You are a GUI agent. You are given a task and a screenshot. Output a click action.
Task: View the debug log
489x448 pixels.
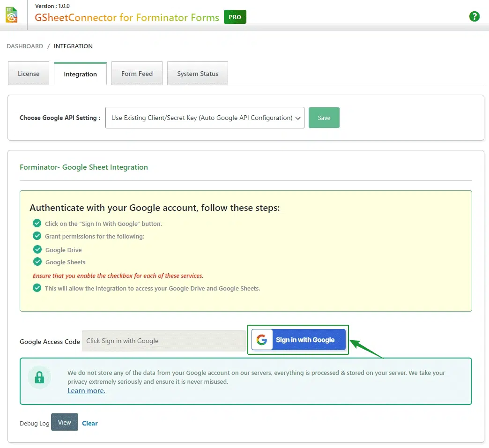(64, 422)
